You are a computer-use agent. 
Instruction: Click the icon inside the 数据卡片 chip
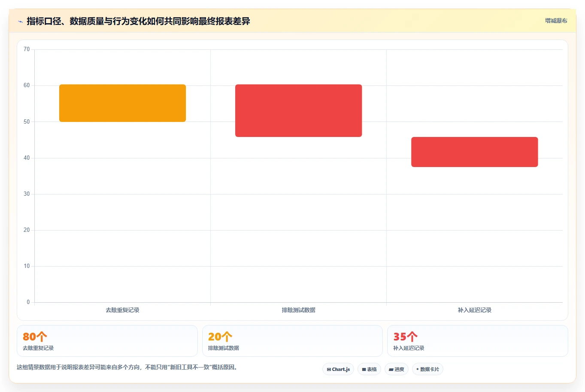417,369
